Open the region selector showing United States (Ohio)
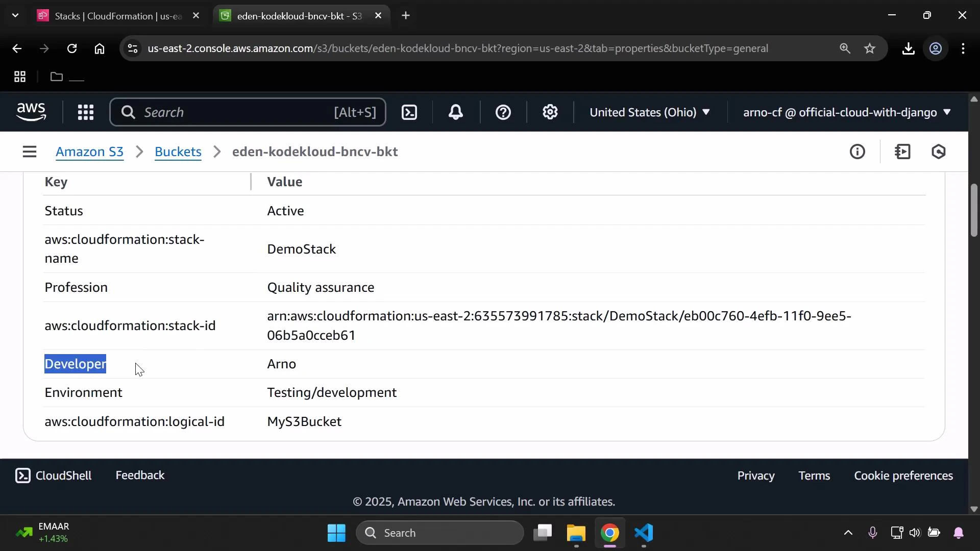Viewport: 980px width, 551px height. [x=650, y=112]
